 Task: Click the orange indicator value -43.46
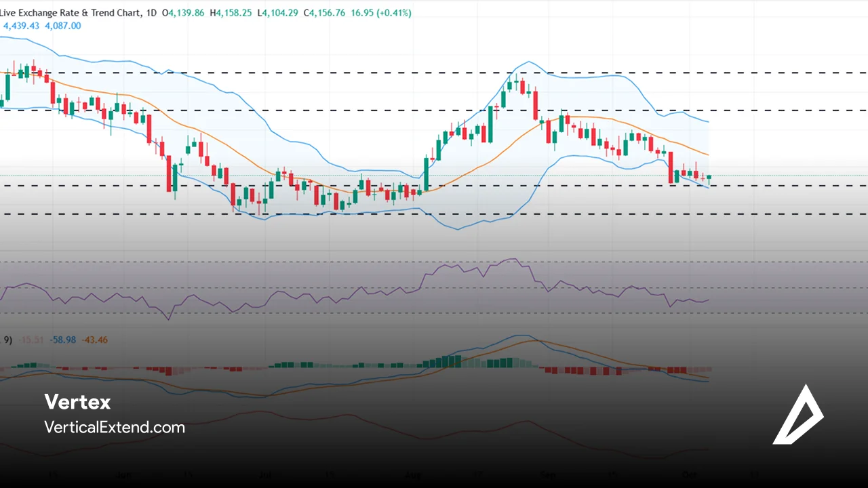point(94,340)
